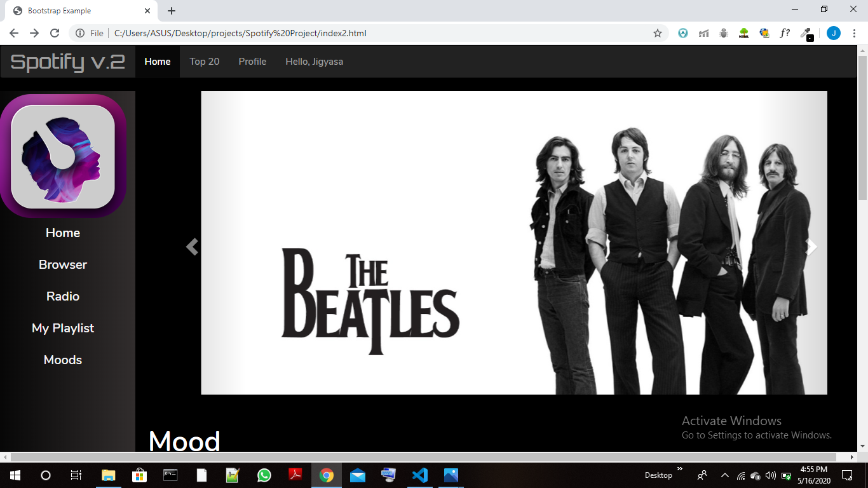Open My Playlist in the sidebar
The height and width of the screenshot is (488, 868).
63,328
